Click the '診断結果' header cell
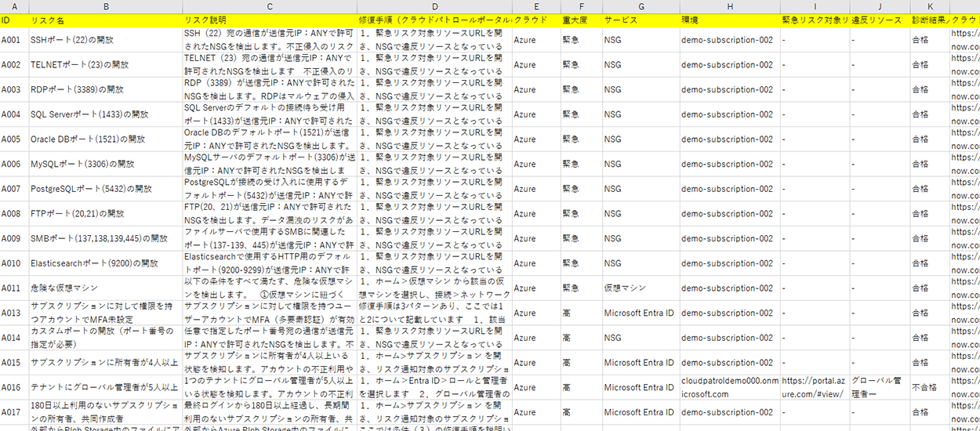Image resolution: width=980 pixels, height=431 pixels. tap(930, 20)
